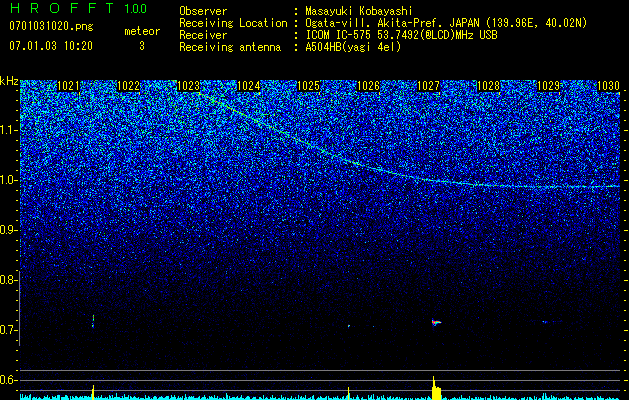The image size is (629, 400).
Task: Click the 0.6 kHz frequency label
Action: [x=9, y=380]
